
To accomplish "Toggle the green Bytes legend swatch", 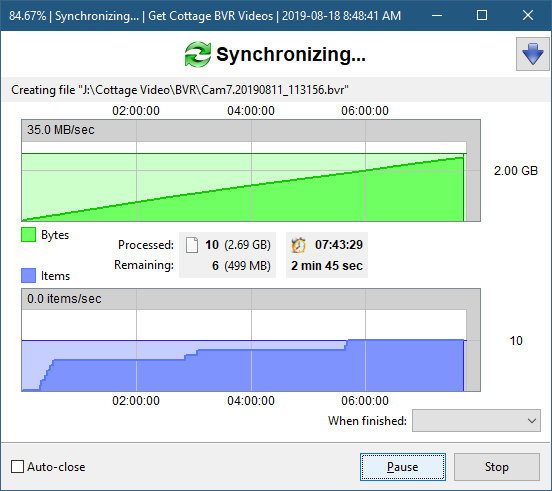I will tap(29, 235).
